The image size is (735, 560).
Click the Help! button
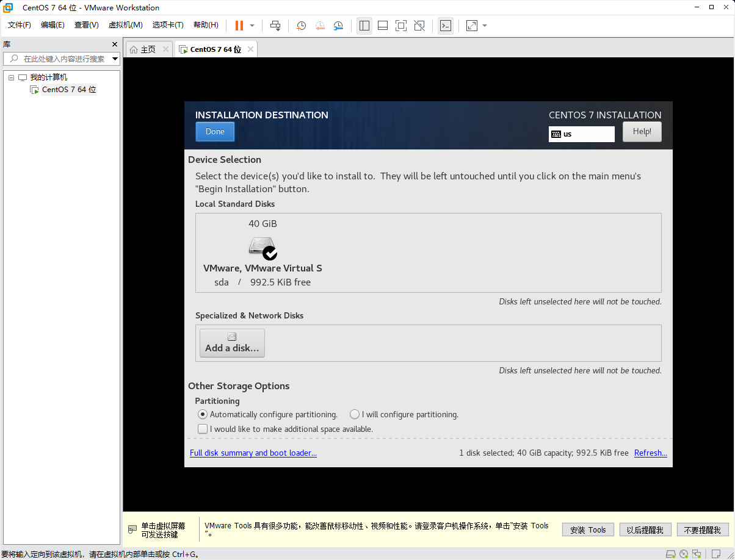point(642,132)
